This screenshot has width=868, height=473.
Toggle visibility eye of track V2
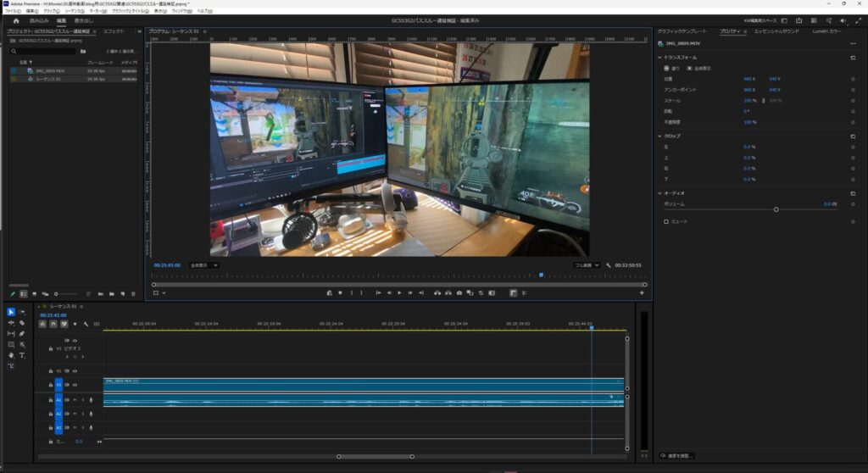tap(75, 371)
